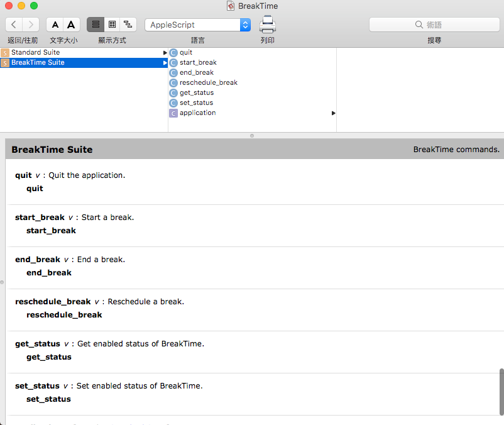Click the BreakTime document icon in title bar

231,6
